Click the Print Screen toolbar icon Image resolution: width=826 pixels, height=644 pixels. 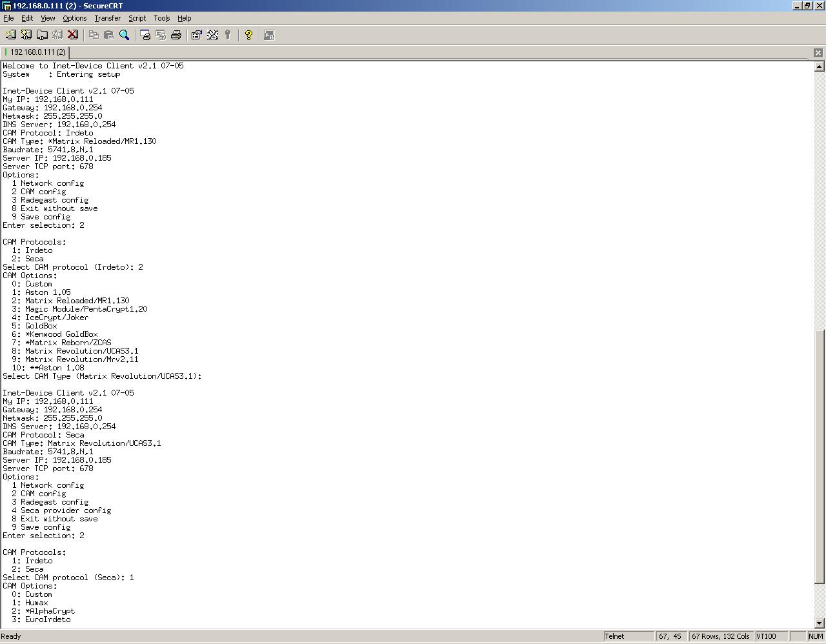(145, 35)
